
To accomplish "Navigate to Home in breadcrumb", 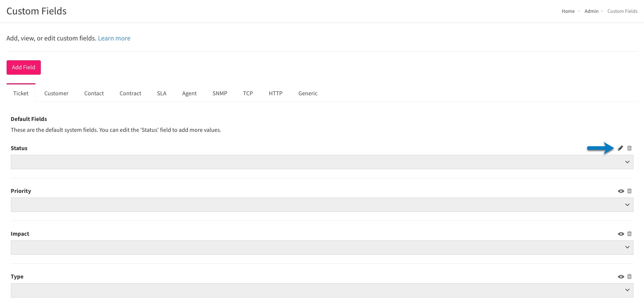I will 568,11.
